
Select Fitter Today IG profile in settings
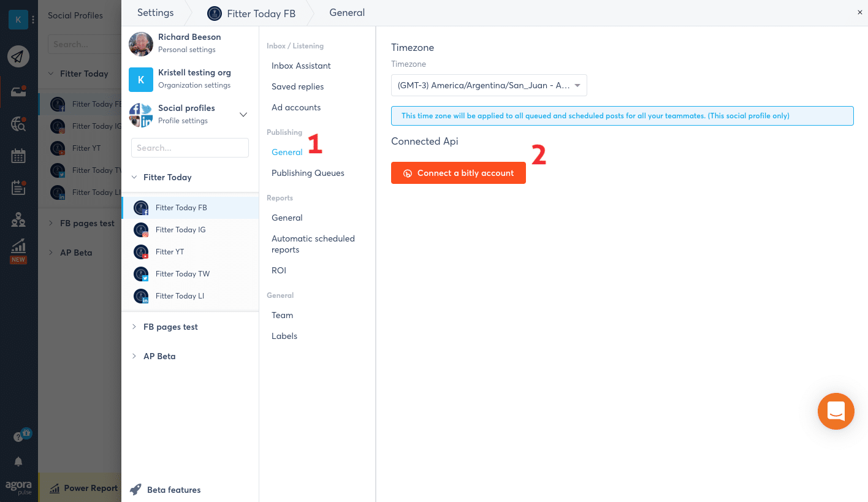[190, 230]
